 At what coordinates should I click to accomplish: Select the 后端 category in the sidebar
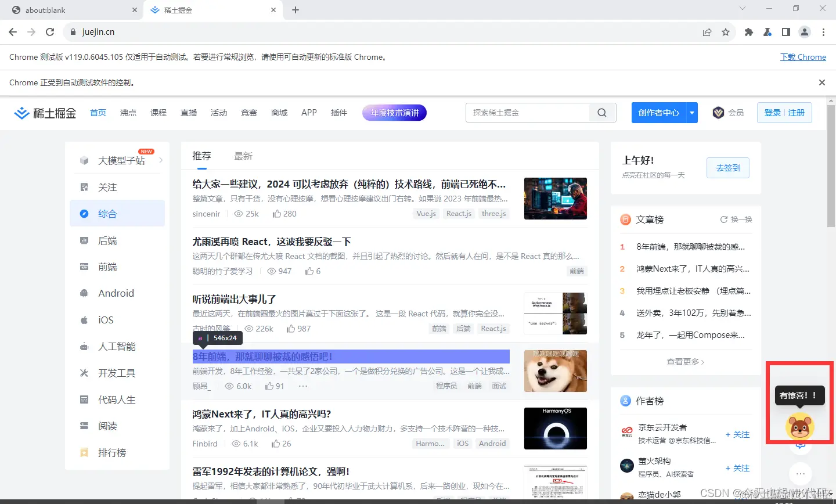tap(107, 240)
